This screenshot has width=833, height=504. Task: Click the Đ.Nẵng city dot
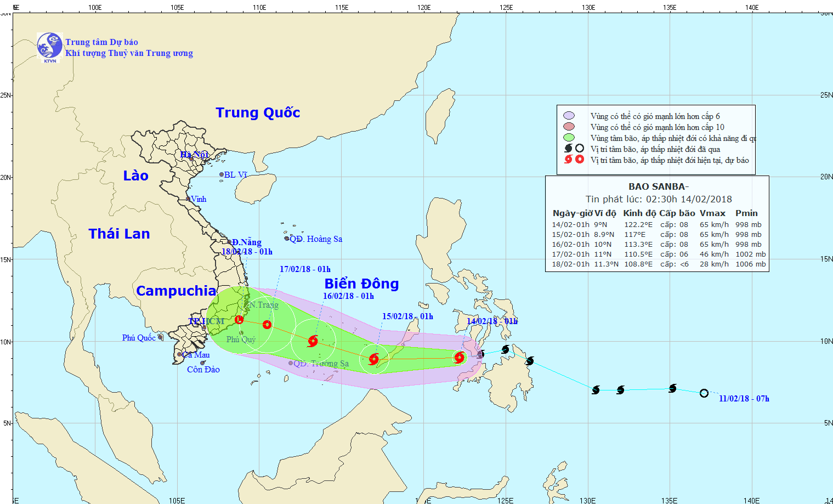click(229, 242)
